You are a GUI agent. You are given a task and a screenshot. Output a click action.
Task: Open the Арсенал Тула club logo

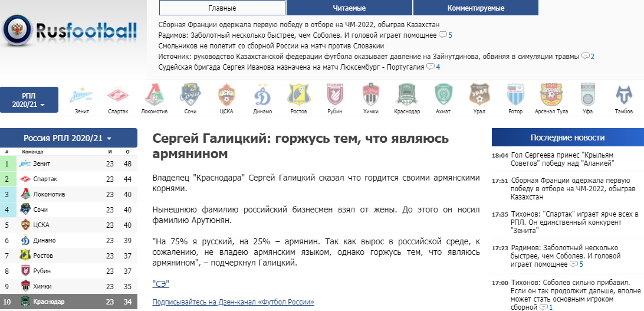point(551,95)
